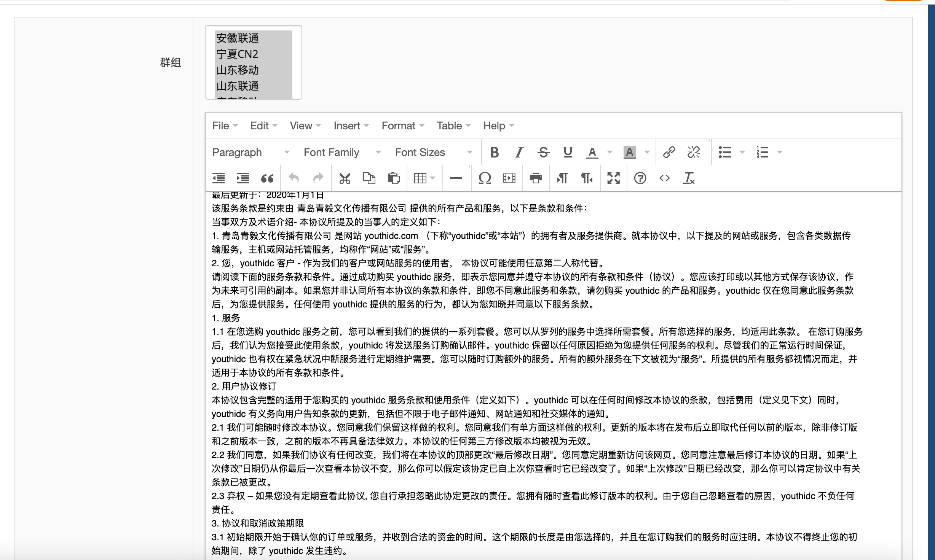Select 山东联通 in group list
Screen dimensions: 935x560
pos(254,86)
